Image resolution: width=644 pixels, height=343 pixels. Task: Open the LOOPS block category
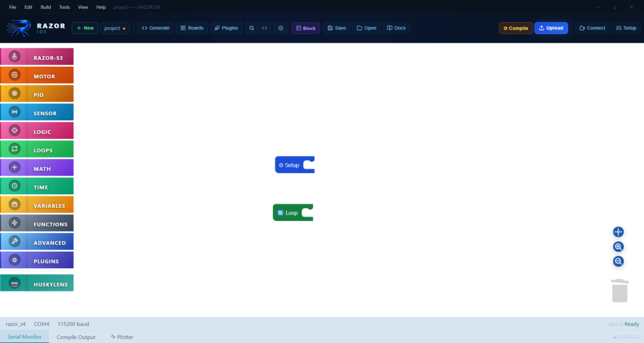pyautogui.click(x=37, y=150)
